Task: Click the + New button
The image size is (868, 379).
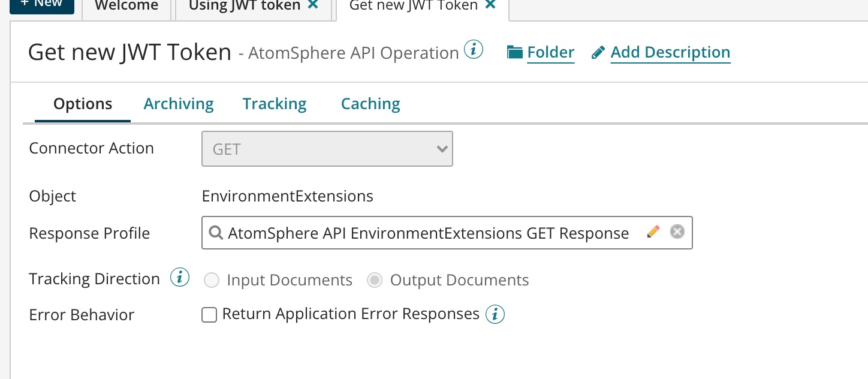Action: coord(42,3)
